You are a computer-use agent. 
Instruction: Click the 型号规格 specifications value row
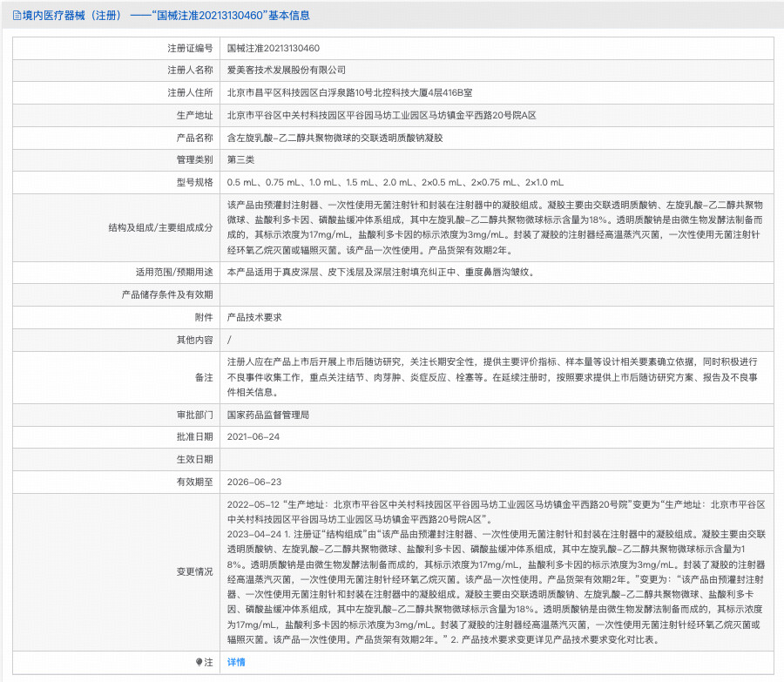click(x=395, y=183)
